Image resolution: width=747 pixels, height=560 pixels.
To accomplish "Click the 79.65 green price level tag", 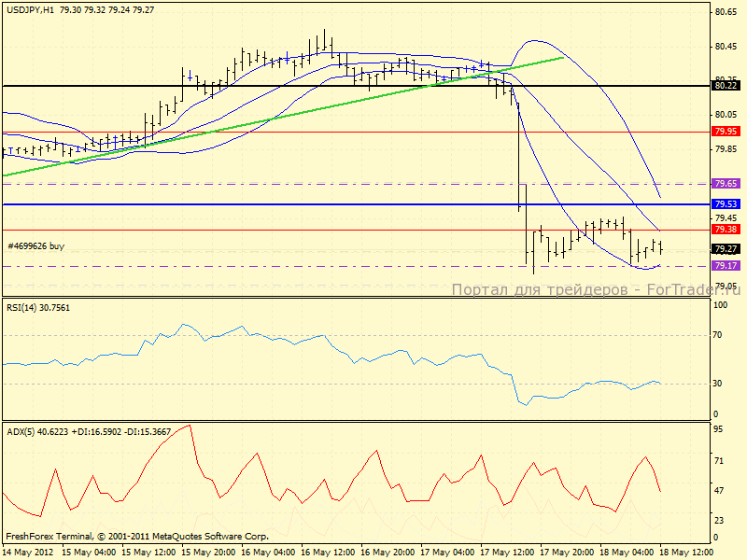I will tap(726, 184).
